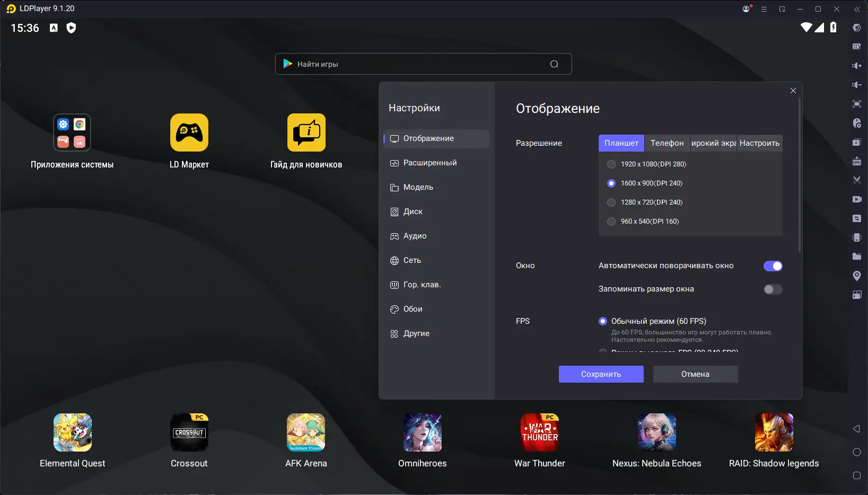Viewport: 868px width, 495px height.
Task: Click the Wi-Fi status icon
Action: pos(806,28)
